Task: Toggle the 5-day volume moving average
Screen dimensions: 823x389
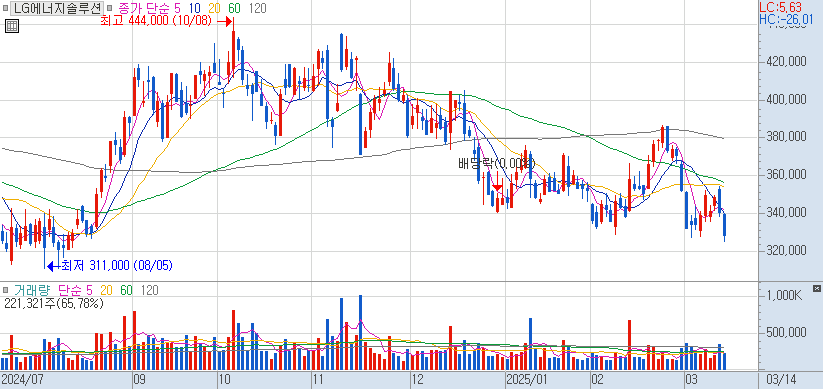Action: [89, 290]
